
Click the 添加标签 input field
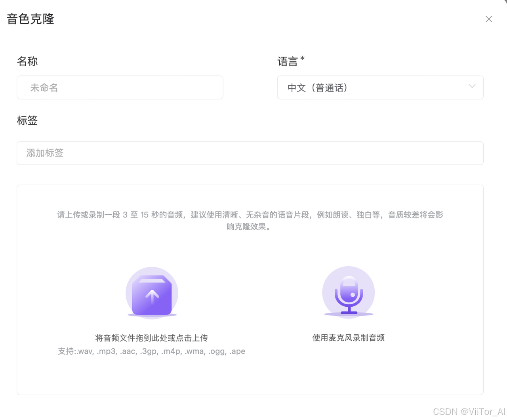pyautogui.click(x=250, y=153)
